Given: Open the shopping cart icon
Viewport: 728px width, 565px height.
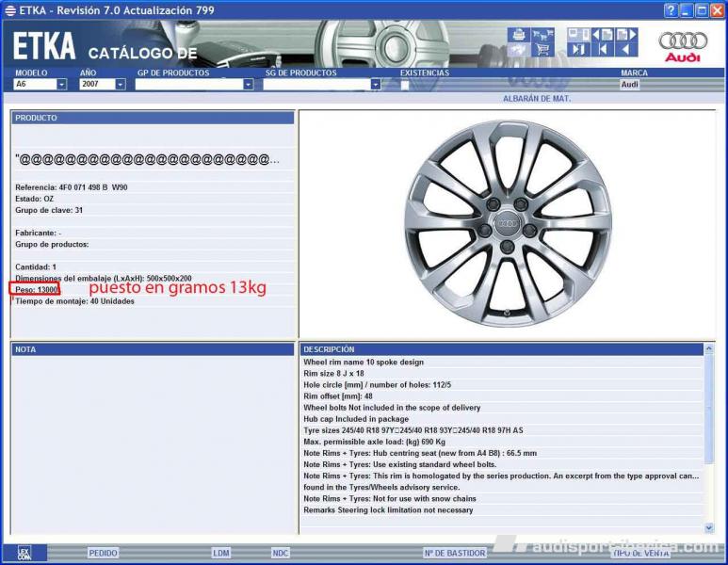Looking at the screenshot, I should point(543,50).
